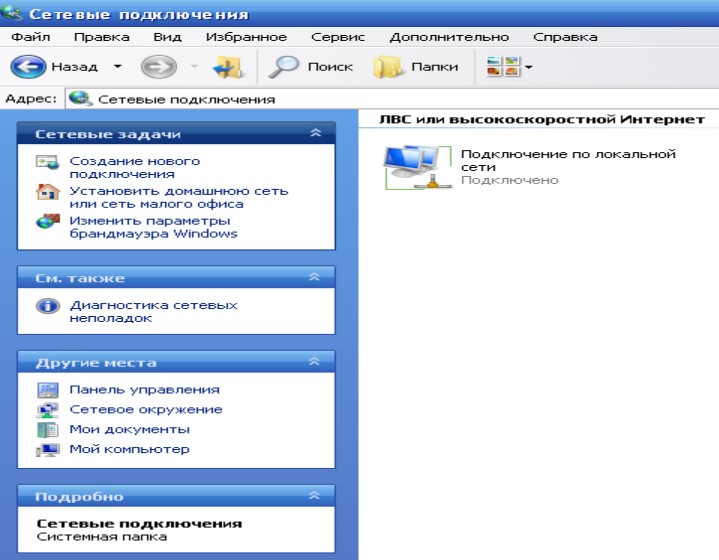Open the Forward history dropdown arrow
The height and width of the screenshot is (560, 719).
click(x=194, y=67)
